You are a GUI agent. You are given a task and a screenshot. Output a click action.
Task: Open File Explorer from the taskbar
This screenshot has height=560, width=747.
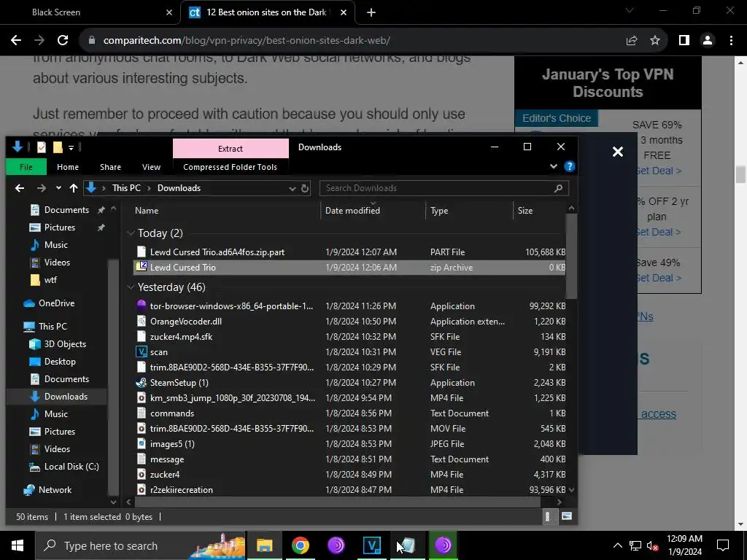click(264, 545)
